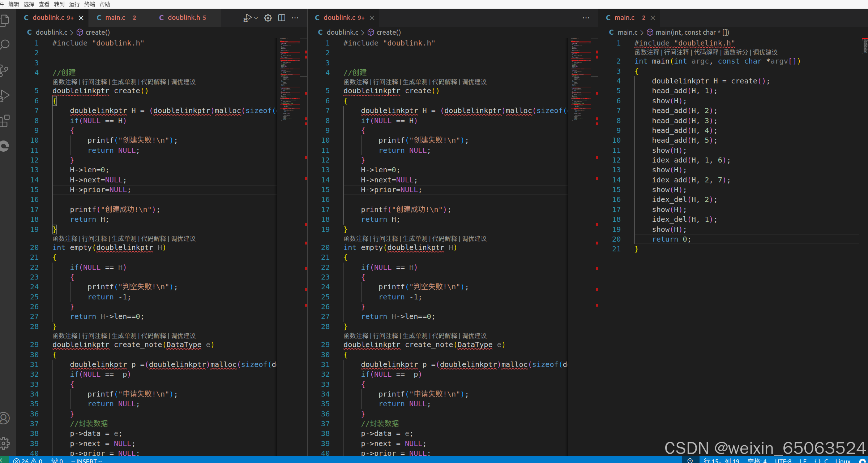The height and width of the screenshot is (463, 868).
Task: Open more actions in middle editor group
Action: pos(586,18)
